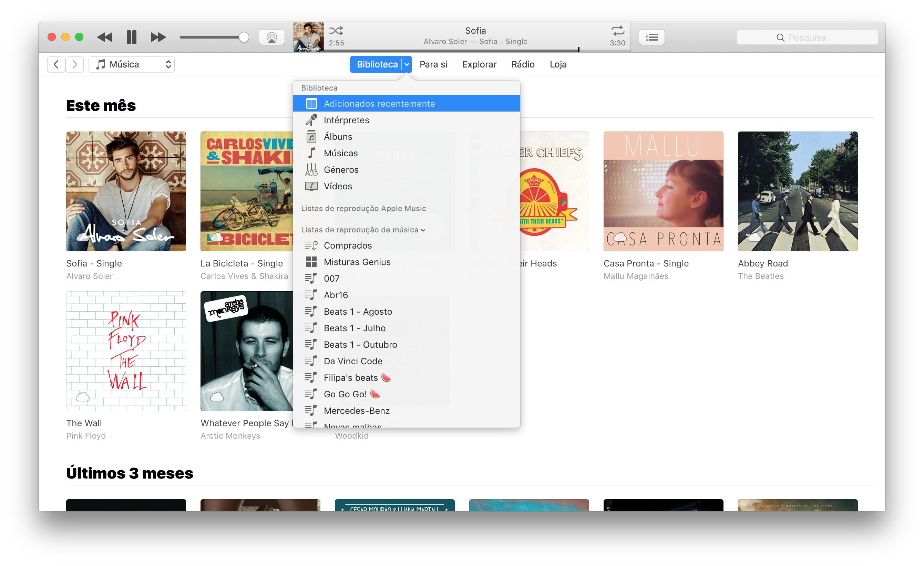
Task: Open the Misturas Genius playlist
Action: coord(357,262)
